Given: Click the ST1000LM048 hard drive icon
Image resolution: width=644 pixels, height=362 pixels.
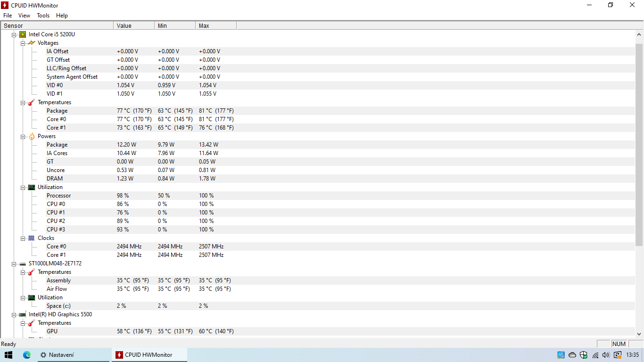Looking at the screenshot, I should [x=23, y=263].
